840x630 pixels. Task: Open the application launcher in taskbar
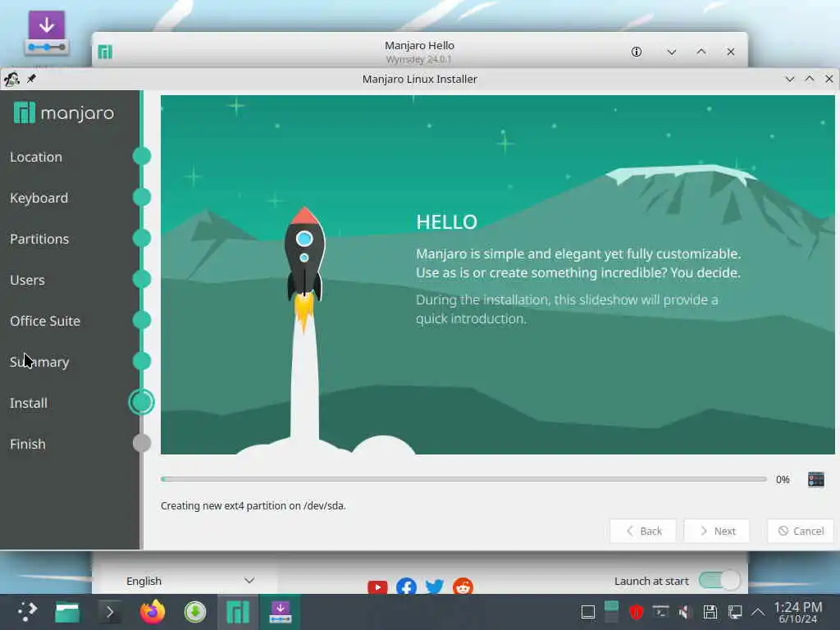coord(27,612)
